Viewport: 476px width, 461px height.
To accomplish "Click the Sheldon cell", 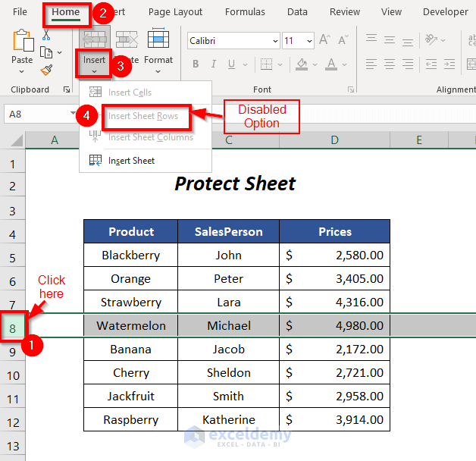I will (x=229, y=372).
